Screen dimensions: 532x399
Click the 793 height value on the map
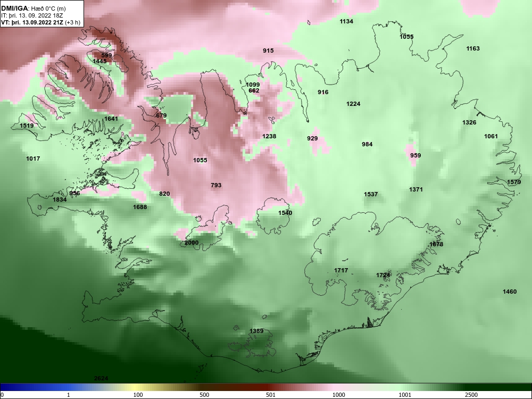pos(216,185)
